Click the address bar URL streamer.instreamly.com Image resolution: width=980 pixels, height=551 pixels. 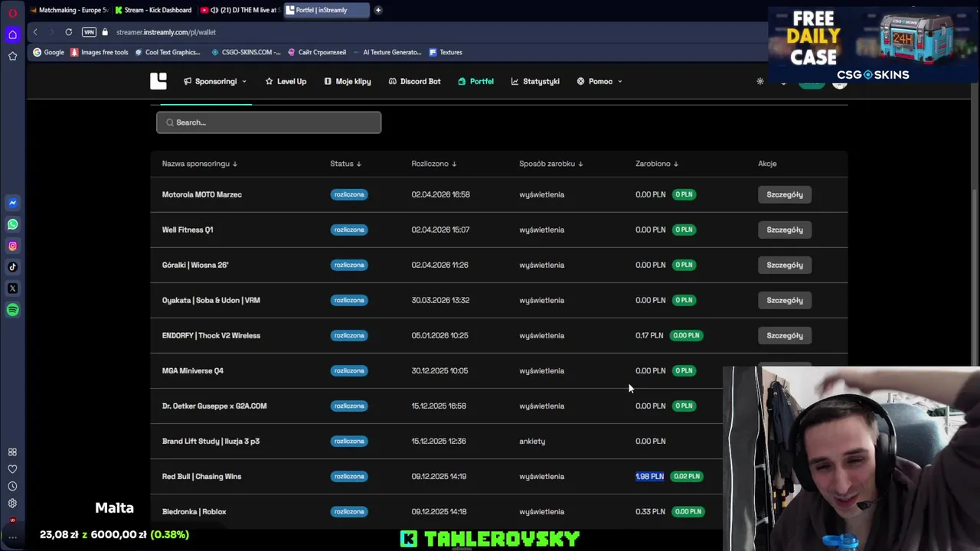166,32
